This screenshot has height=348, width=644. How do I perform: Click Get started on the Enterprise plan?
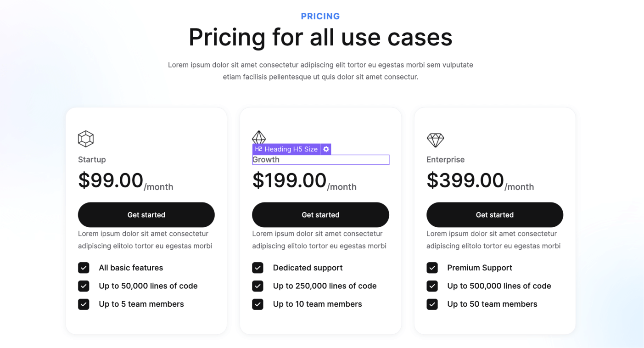click(x=494, y=214)
